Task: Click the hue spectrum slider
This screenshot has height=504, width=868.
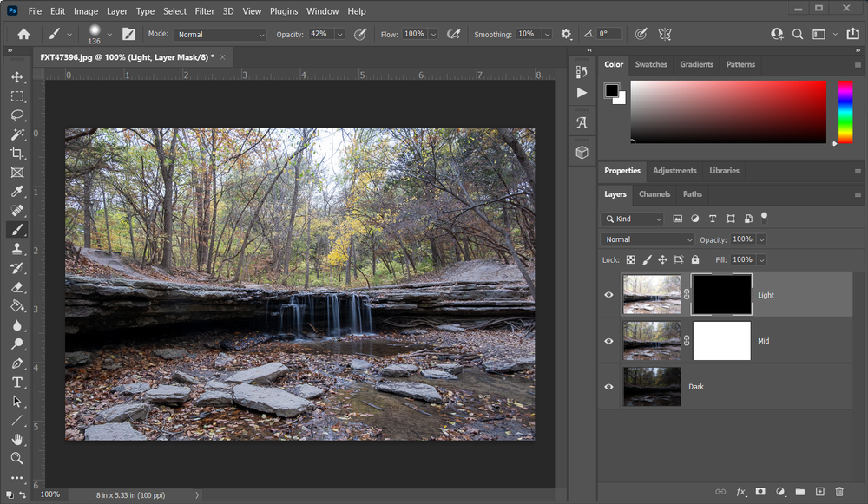Action: click(x=845, y=112)
